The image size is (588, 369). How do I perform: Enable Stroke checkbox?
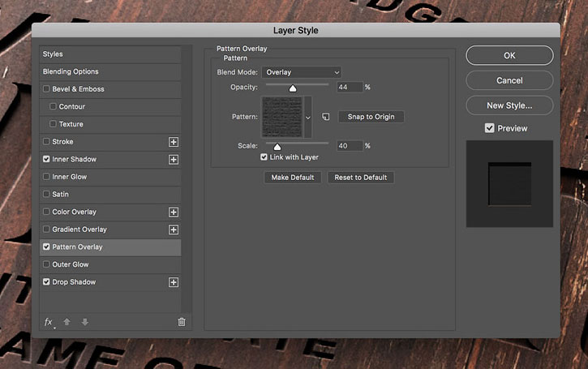pyautogui.click(x=46, y=141)
